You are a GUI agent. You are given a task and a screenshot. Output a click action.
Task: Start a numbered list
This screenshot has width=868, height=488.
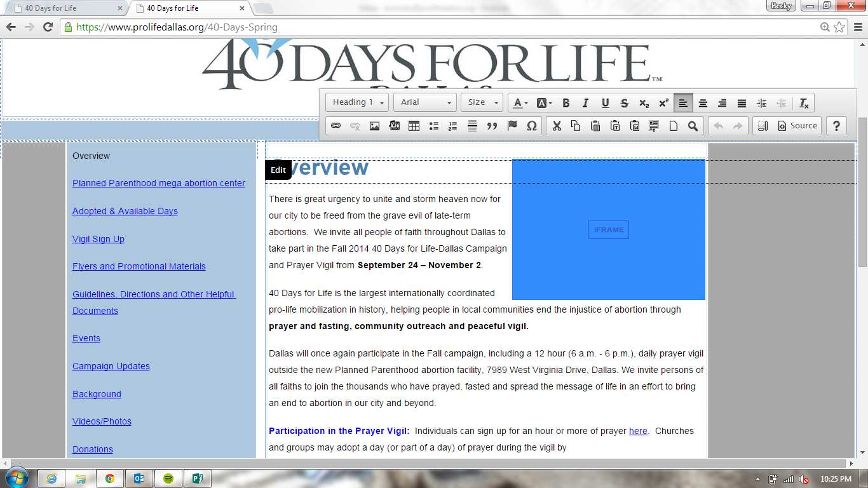tap(453, 126)
